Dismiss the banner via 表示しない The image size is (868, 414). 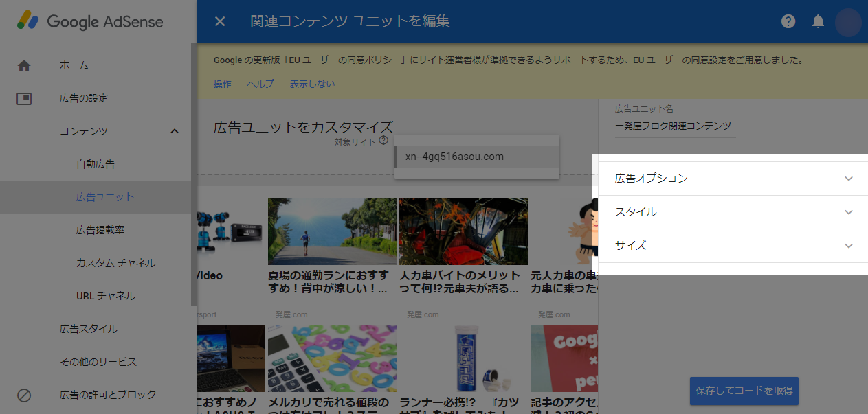pyautogui.click(x=311, y=84)
